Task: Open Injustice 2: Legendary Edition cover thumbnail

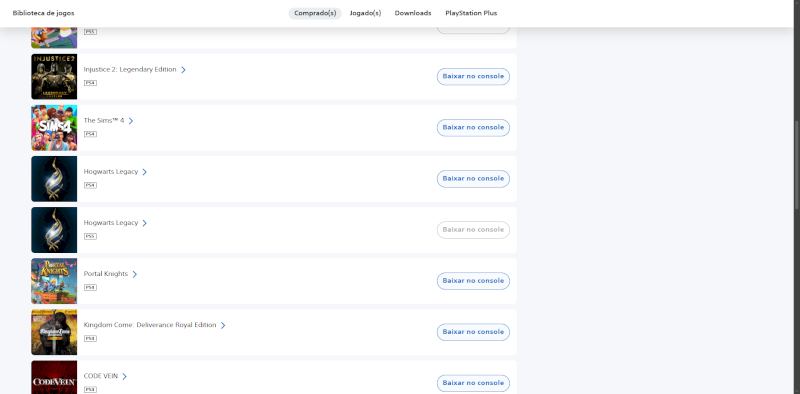Action: tap(54, 77)
